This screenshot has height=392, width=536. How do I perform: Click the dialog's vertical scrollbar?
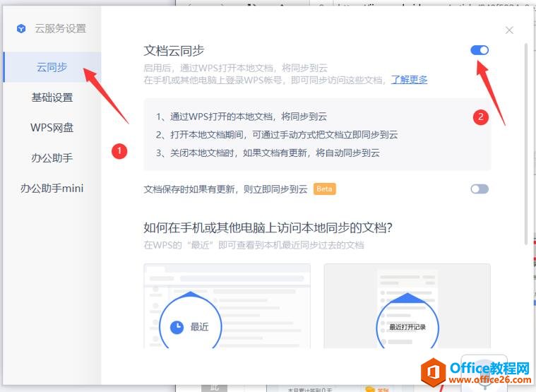526,143
